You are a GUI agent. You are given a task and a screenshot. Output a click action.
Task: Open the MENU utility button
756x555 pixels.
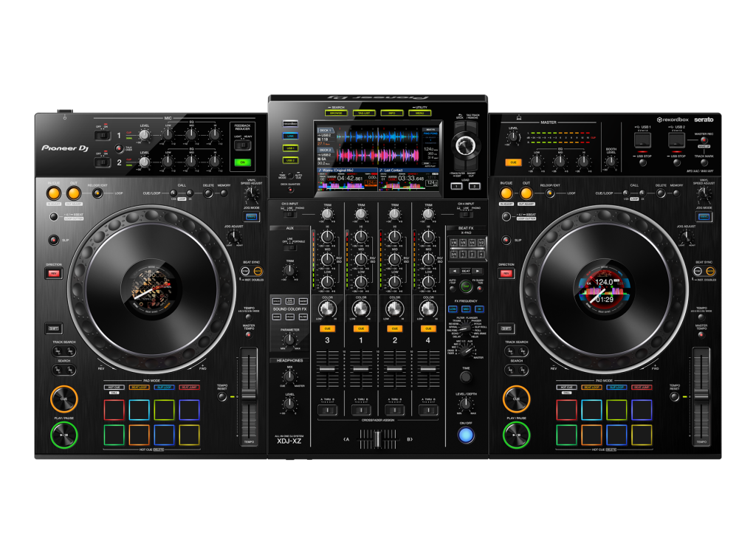click(x=419, y=113)
